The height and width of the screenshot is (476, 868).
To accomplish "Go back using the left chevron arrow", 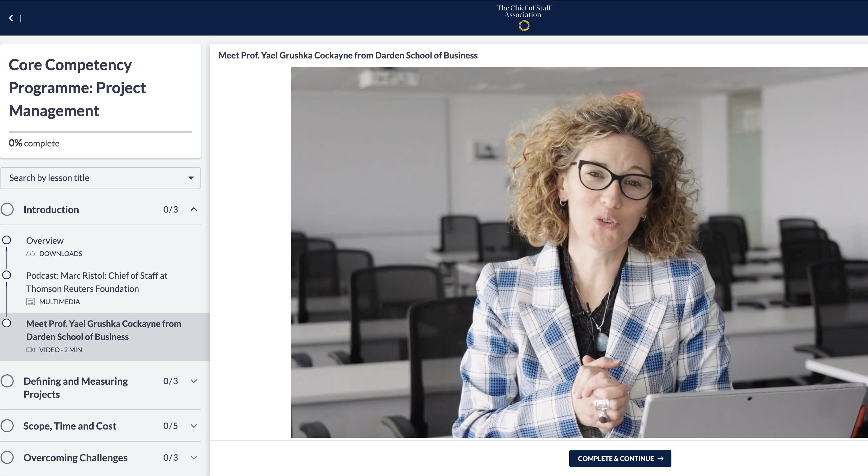I will click(11, 18).
